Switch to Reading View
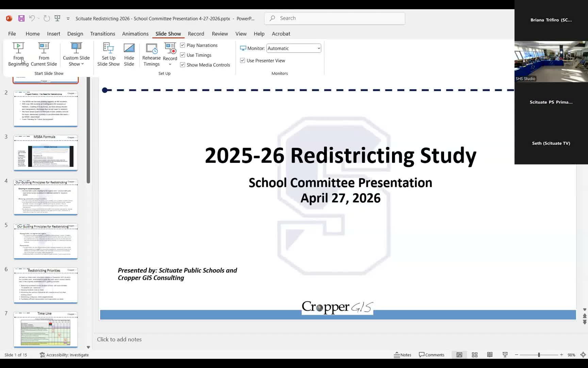This screenshot has width=588, height=368. click(490, 355)
